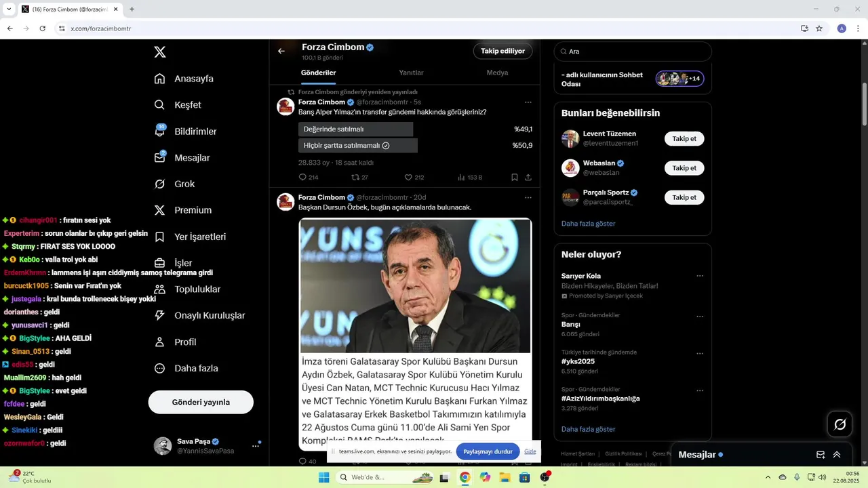Click Daha fazla göster under suggestions
Image resolution: width=868 pixels, height=488 pixels.
(x=589, y=224)
